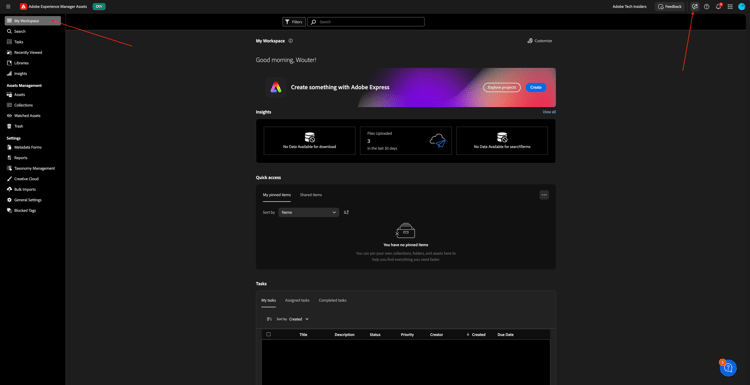This screenshot has width=750, height=385.
Task: Sort tasks by Creator column
Action: 437,335
